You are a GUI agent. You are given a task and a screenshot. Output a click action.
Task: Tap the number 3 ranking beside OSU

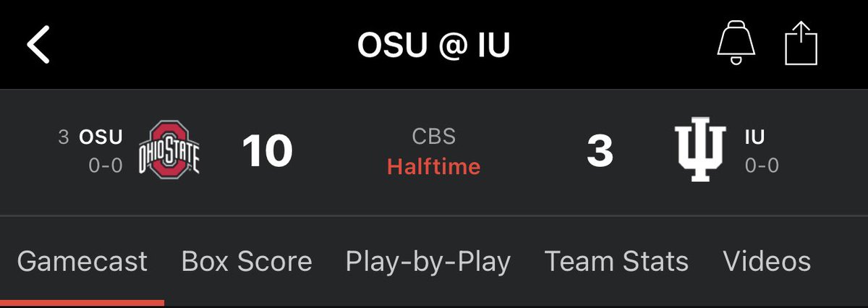64,137
